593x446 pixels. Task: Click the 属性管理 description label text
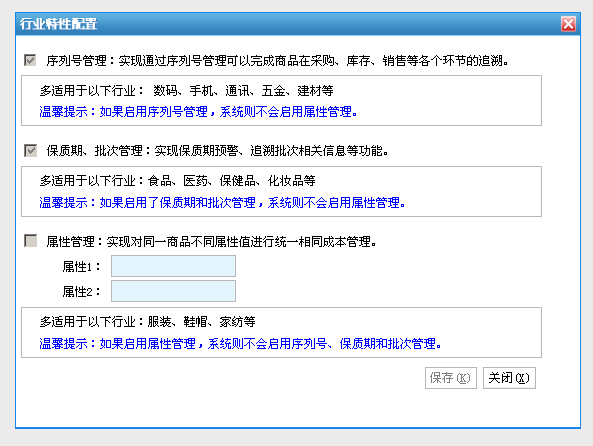point(211,241)
